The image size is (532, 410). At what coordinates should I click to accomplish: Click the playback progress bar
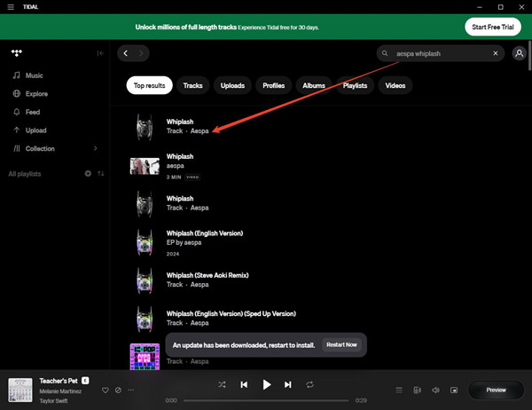click(x=266, y=400)
